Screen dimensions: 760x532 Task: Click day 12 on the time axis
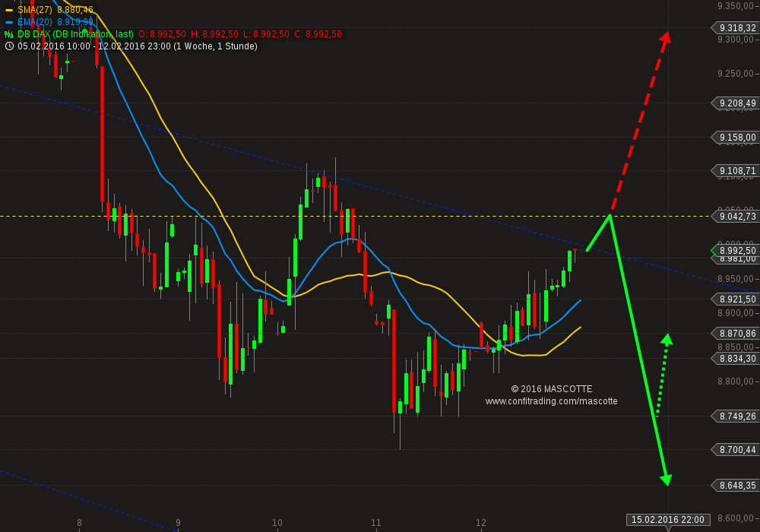pyautogui.click(x=480, y=522)
